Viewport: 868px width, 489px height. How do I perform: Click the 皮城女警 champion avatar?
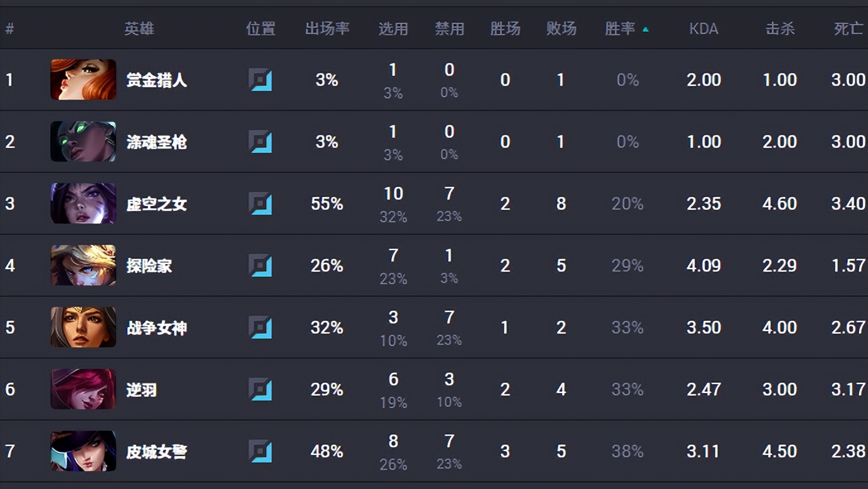(83, 452)
